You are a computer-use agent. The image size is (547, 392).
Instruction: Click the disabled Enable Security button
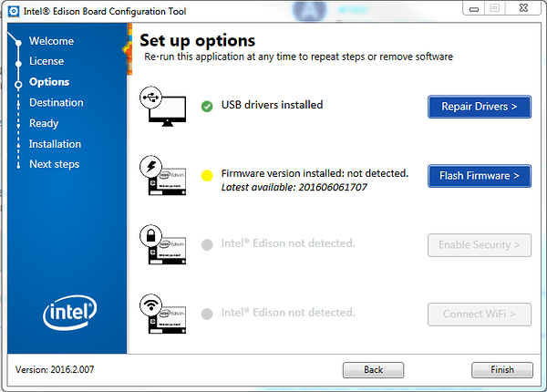point(480,245)
